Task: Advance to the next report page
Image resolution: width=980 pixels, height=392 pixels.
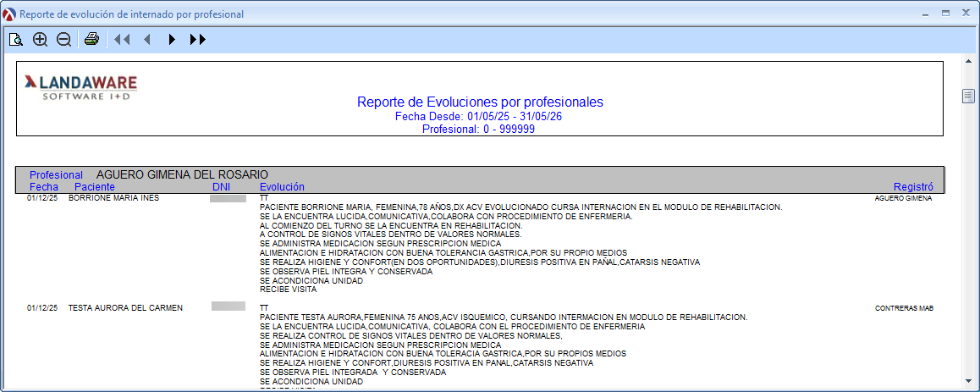Action: pyautogui.click(x=172, y=40)
